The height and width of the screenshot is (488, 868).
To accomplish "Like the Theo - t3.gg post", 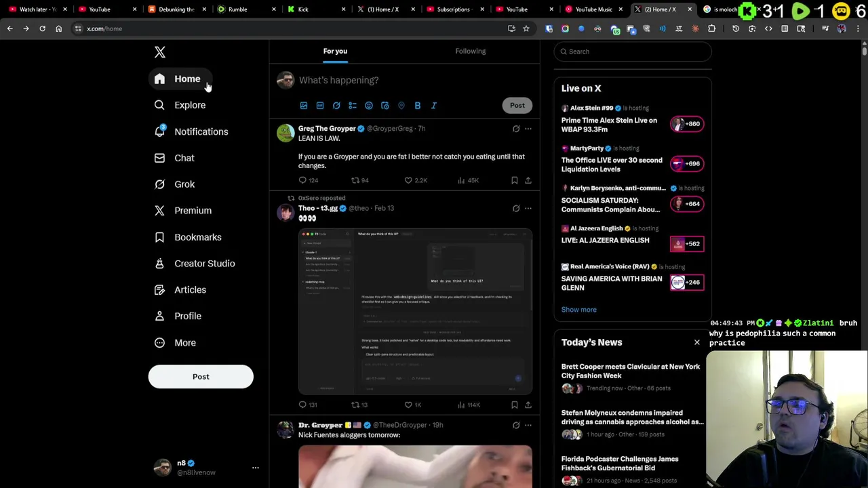I will click(x=413, y=405).
